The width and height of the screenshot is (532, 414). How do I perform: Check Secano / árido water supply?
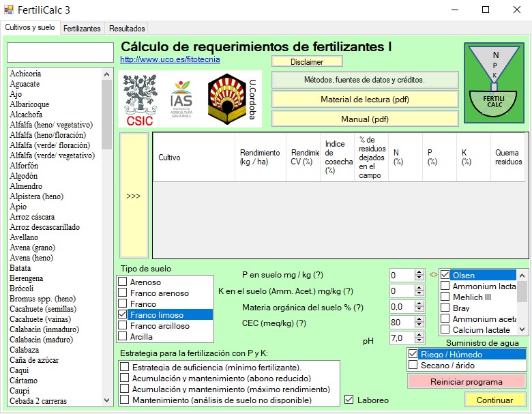[413, 365]
